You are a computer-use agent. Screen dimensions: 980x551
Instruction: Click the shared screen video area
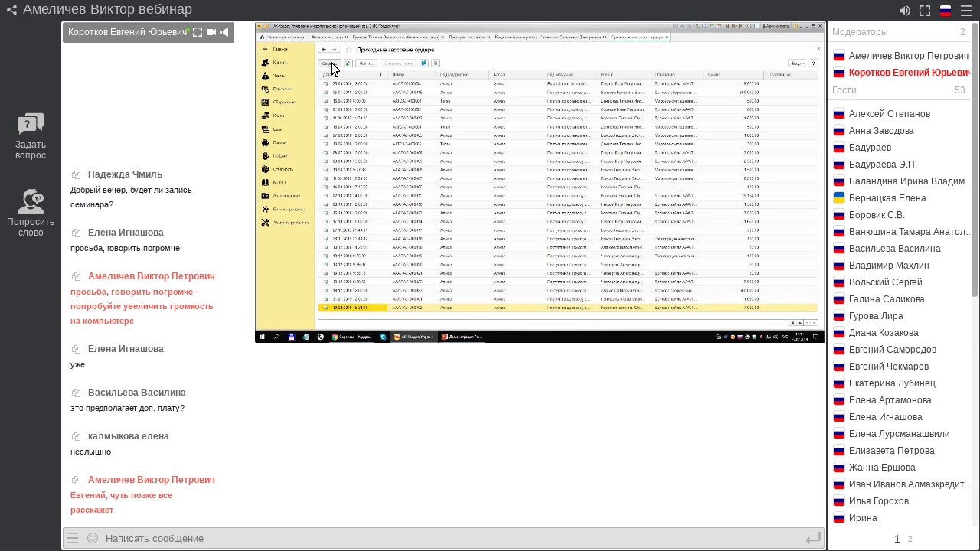point(540,182)
